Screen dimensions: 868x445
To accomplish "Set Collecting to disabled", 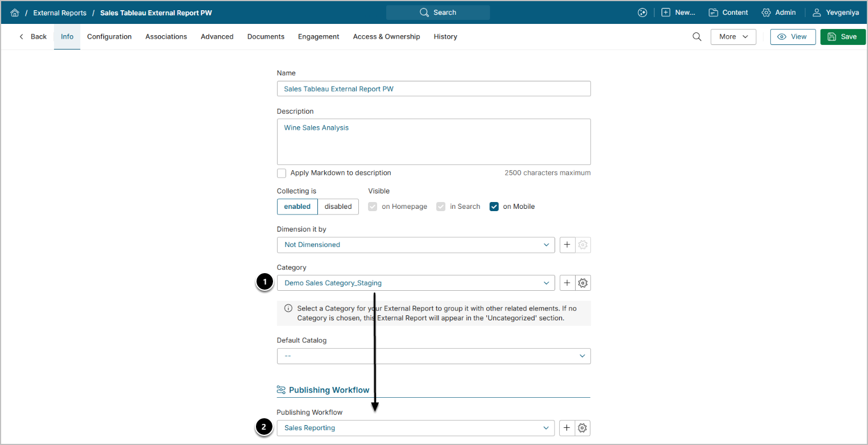I will coord(338,207).
